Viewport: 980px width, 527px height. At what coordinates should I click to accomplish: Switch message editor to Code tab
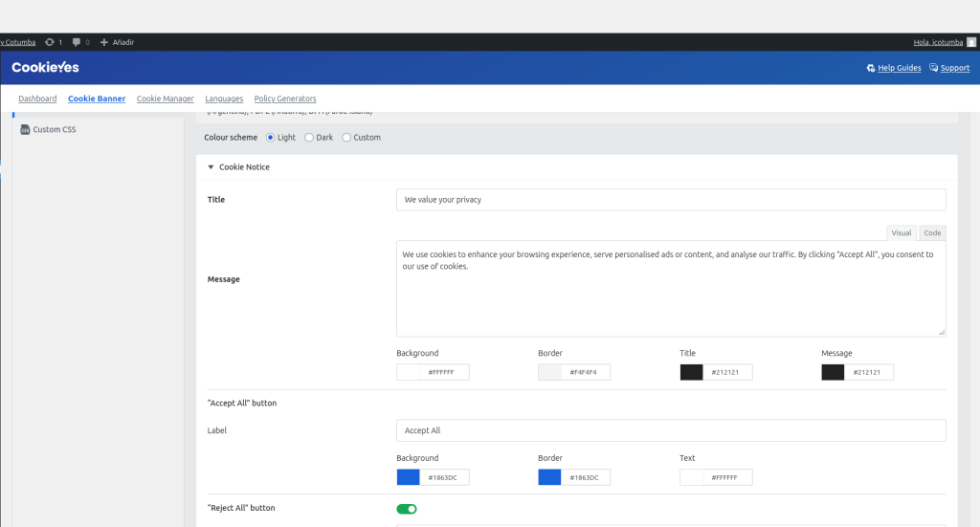click(x=931, y=232)
